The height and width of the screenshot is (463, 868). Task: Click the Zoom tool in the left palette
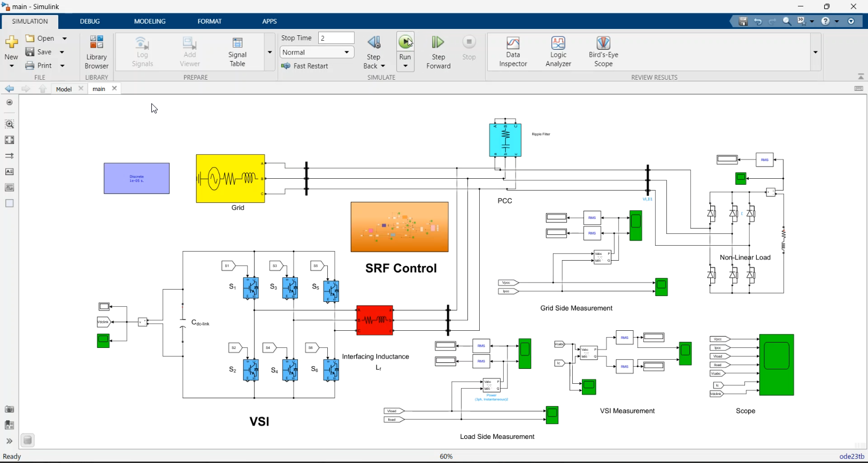pos(10,124)
